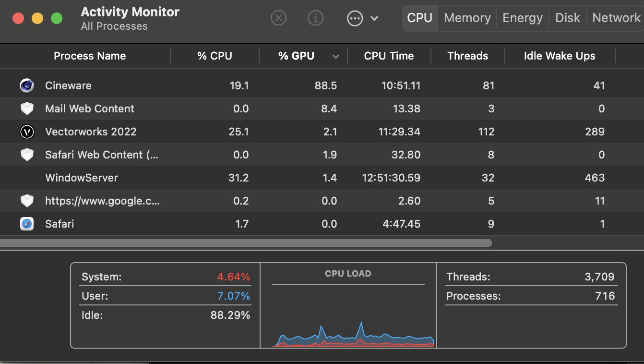Click the Mail Web Content shield icon

pos(27,109)
